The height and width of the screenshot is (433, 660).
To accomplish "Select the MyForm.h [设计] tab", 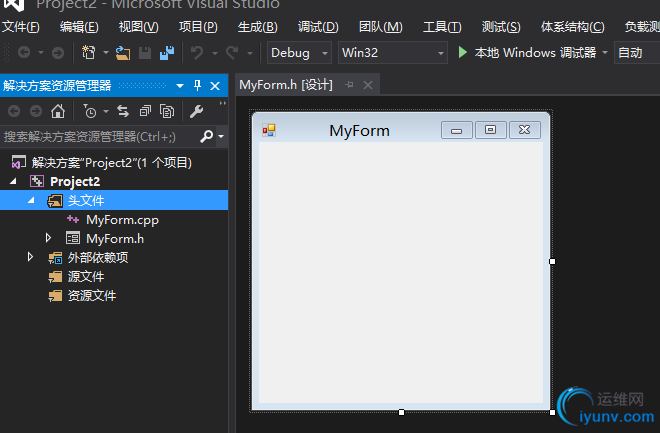I will 286,85.
